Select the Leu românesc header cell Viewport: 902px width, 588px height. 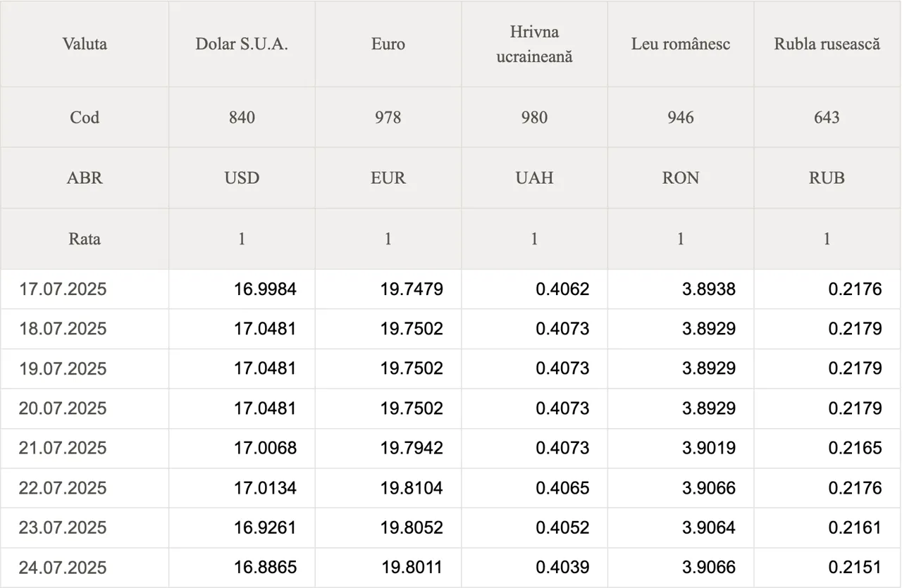pos(681,44)
